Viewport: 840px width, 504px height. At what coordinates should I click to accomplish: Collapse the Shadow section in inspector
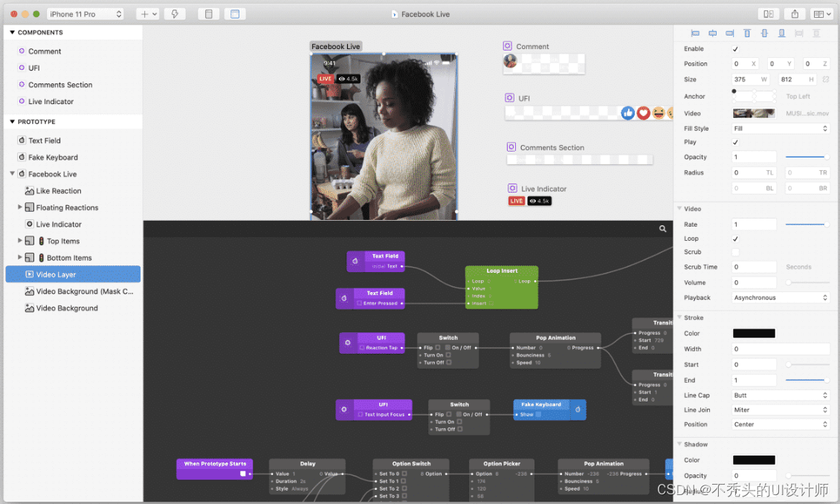[x=679, y=444]
